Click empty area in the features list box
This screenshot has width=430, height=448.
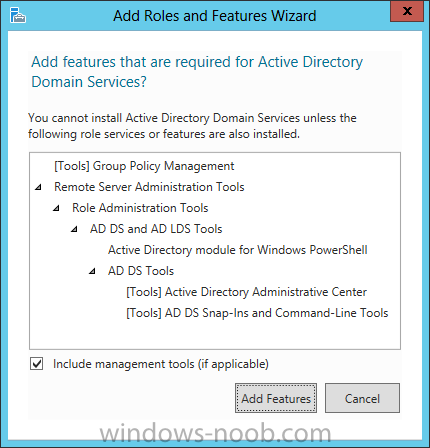215,335
